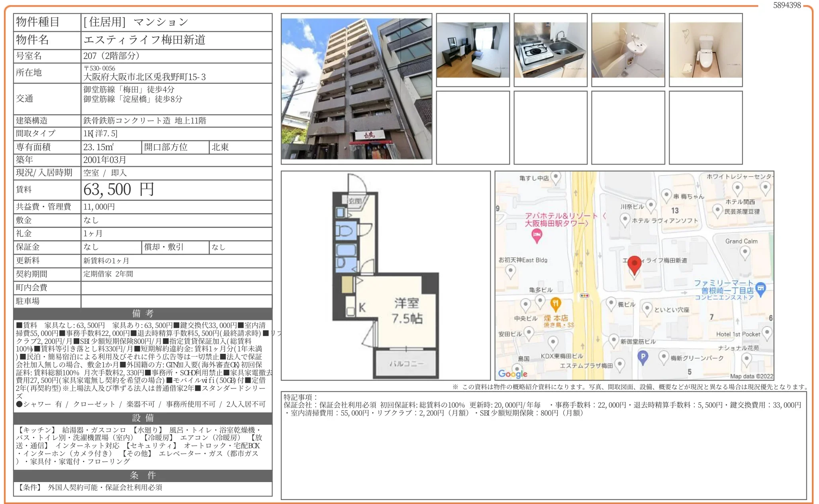The width and height of the screenshot is (819, 504).
Task: Click the 1K floor plan drawing
Action: (386, 276)
